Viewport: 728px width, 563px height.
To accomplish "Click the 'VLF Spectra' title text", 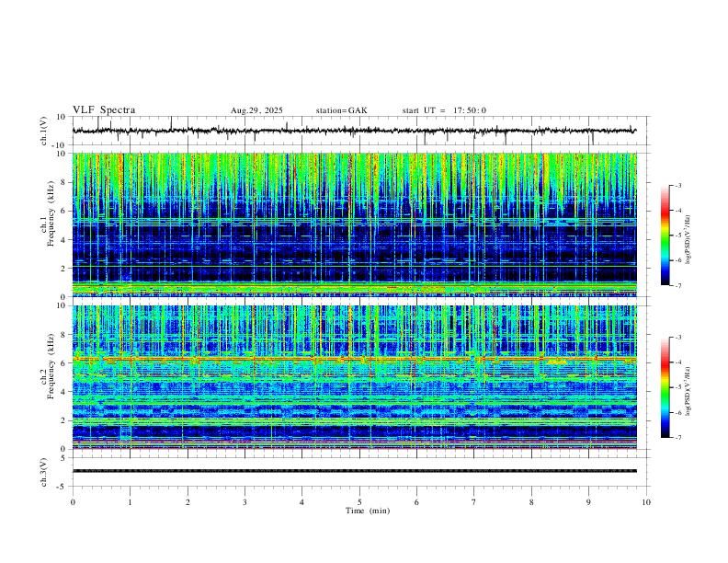I will [x=104, y=110].
